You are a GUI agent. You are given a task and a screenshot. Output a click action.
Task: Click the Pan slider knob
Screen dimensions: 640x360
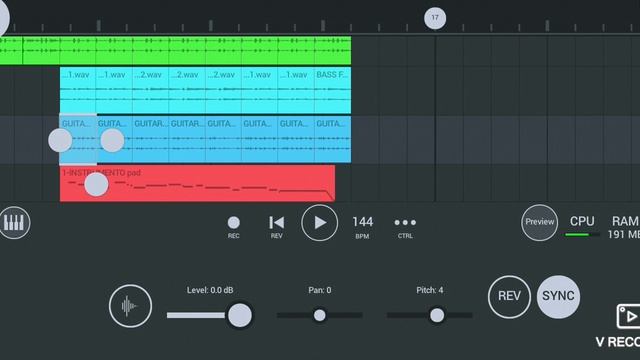(x=320, y=315)
